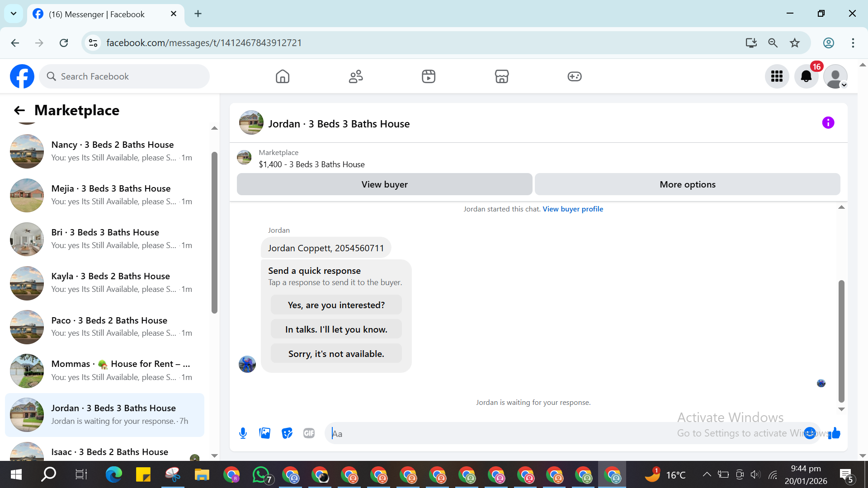Open Mommas House for Rent chat
This screenshot has width=868, height=488.
(105, 371)
